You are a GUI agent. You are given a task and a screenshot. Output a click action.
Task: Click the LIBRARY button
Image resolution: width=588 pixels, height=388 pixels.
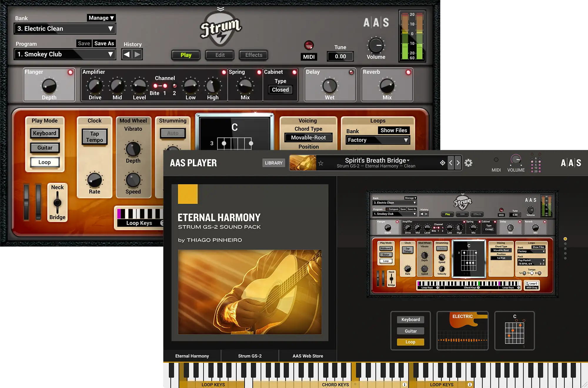pos(274,163)
